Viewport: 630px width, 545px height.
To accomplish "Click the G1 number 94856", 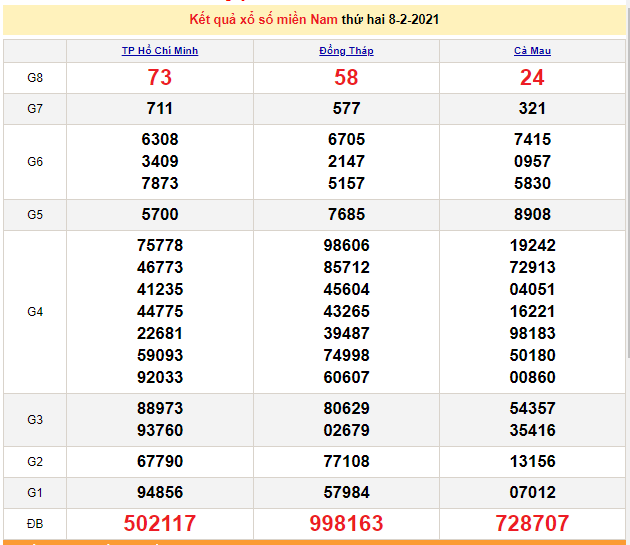I will coord(160,492).
